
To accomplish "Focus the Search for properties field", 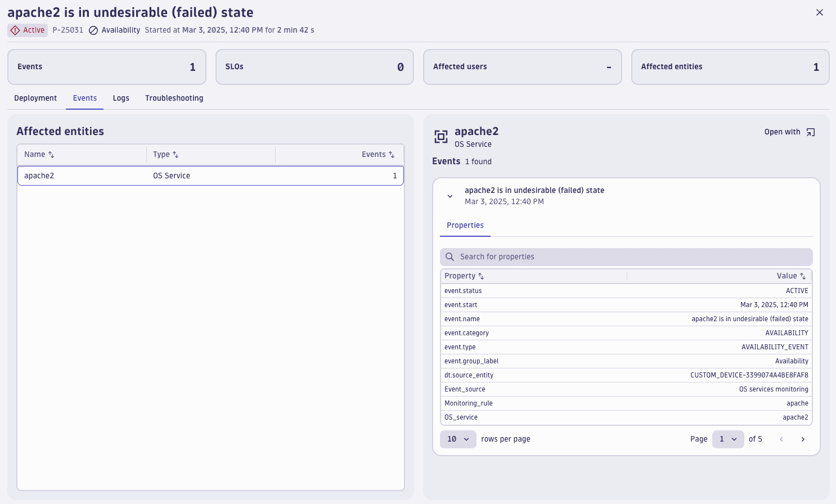I will pos(626,257).
